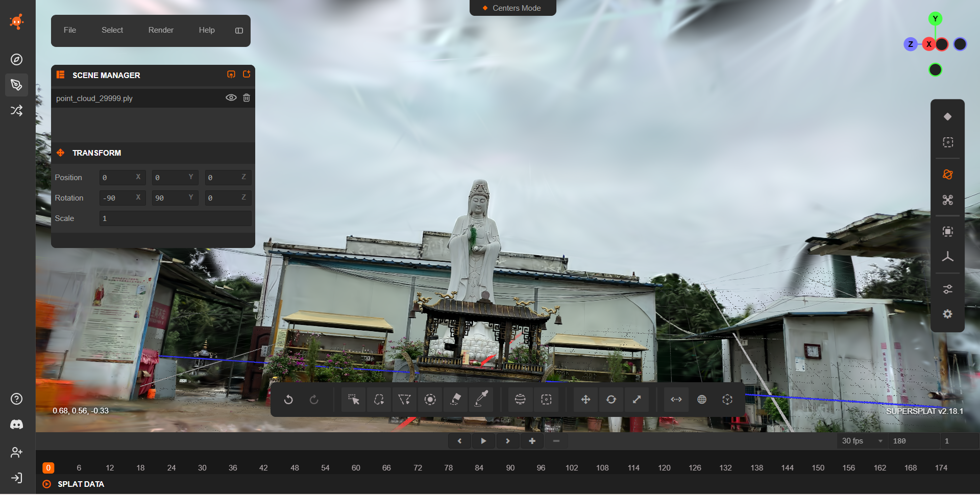Open the help question mark icon

(17, 399)
